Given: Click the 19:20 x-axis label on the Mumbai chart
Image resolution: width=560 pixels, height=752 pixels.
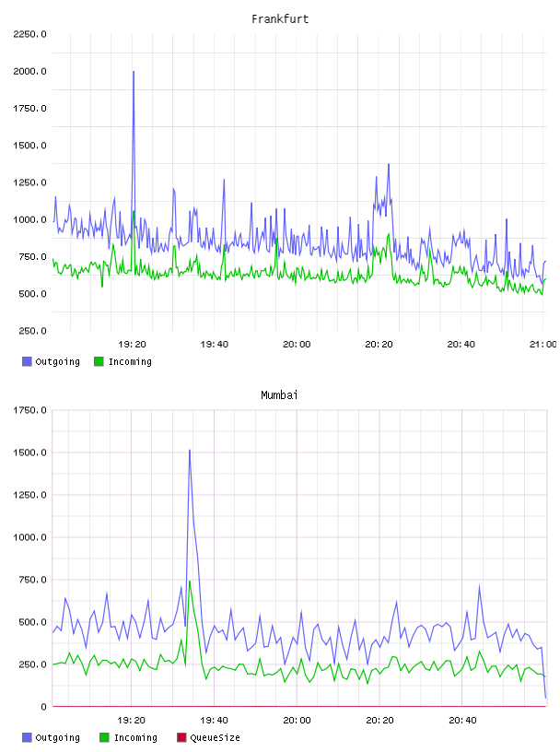Looking at the screenshot, I should 131,720.
